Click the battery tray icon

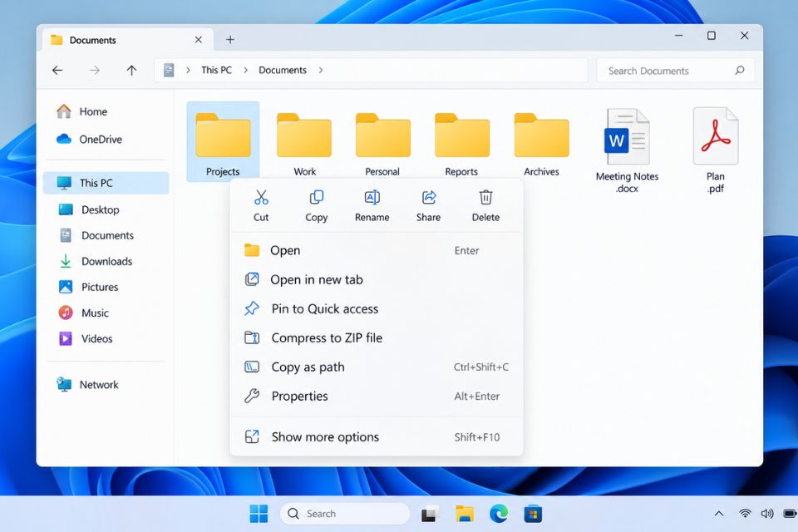791,513
